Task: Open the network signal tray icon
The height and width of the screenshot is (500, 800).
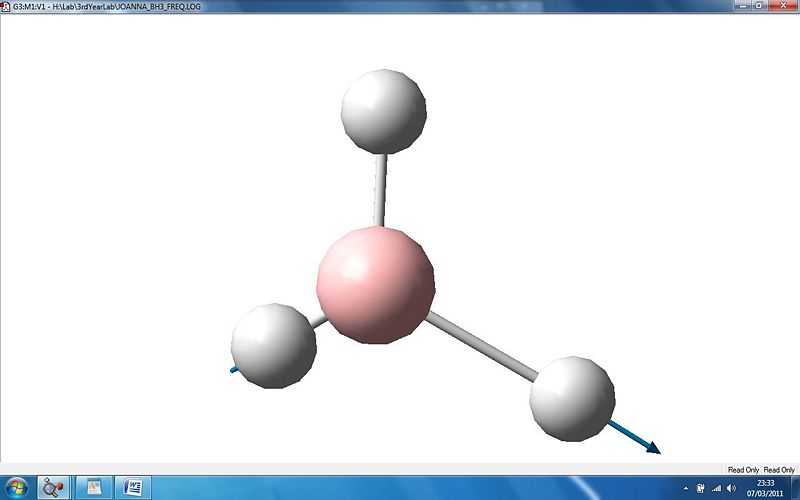Action: coord(716,488)
